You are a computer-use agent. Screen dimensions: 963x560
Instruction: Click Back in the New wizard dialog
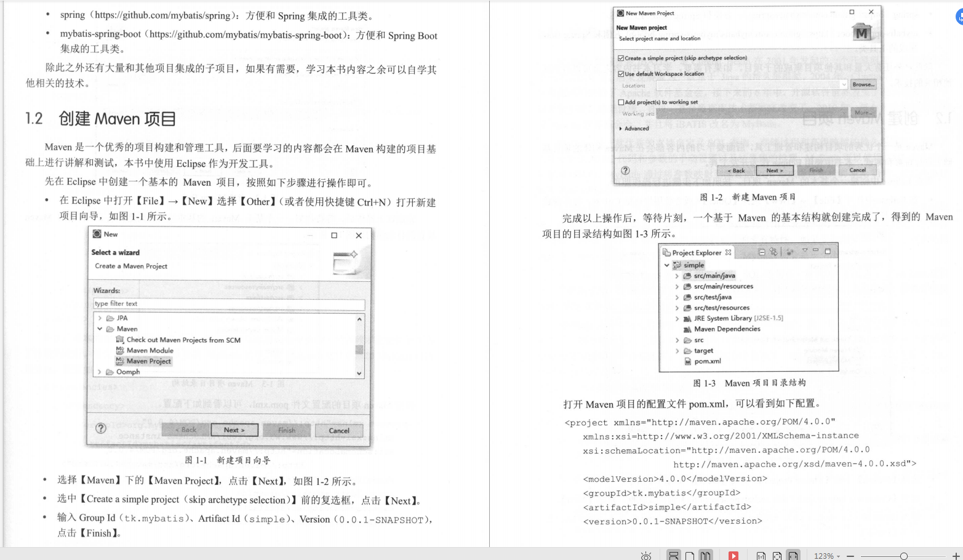click(x=185, y=430)
